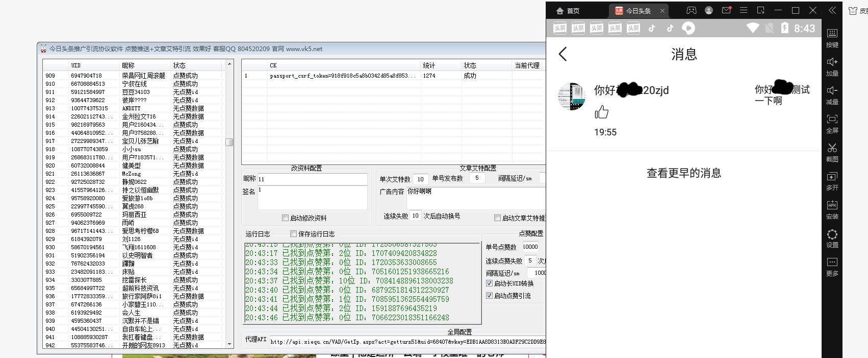The width and height of the screenshot is (868, 358).
Task: Click the 8:43 clock in Android status bar
Action: point(805,29)
